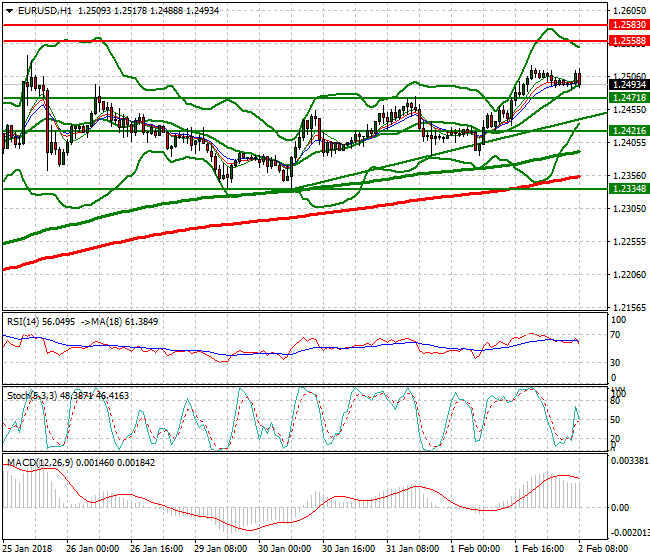Select the 1.24718 green level price label
This screenshot has width=650, height=560.
tap(627, 98)
